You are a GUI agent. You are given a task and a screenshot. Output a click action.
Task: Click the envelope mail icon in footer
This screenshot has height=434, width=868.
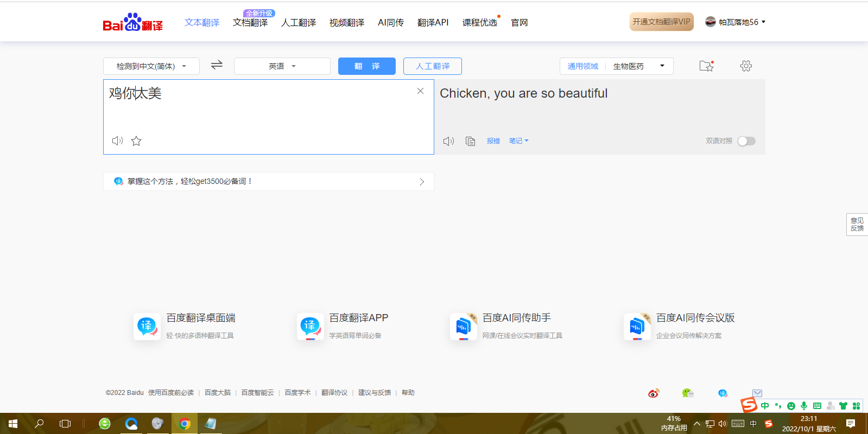click(757, 393)
